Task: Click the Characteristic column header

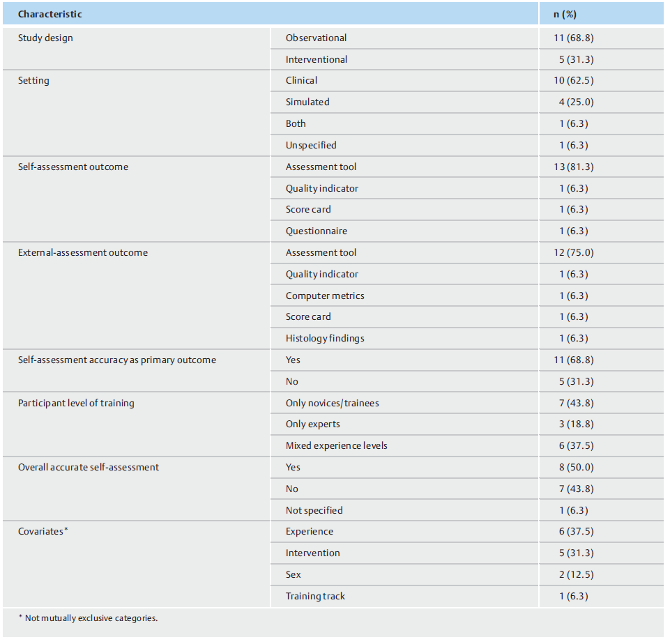Action: pos(50,14)
